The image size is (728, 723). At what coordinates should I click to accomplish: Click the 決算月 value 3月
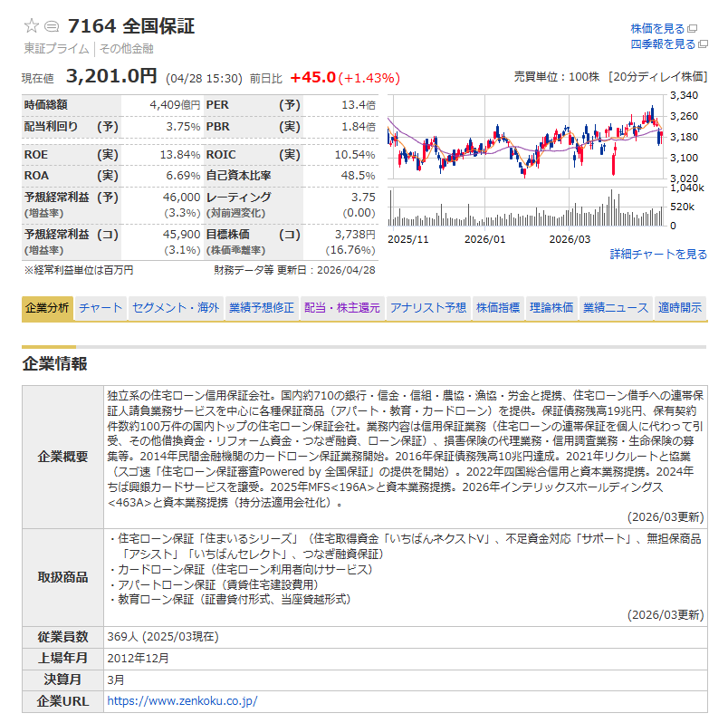116,680
